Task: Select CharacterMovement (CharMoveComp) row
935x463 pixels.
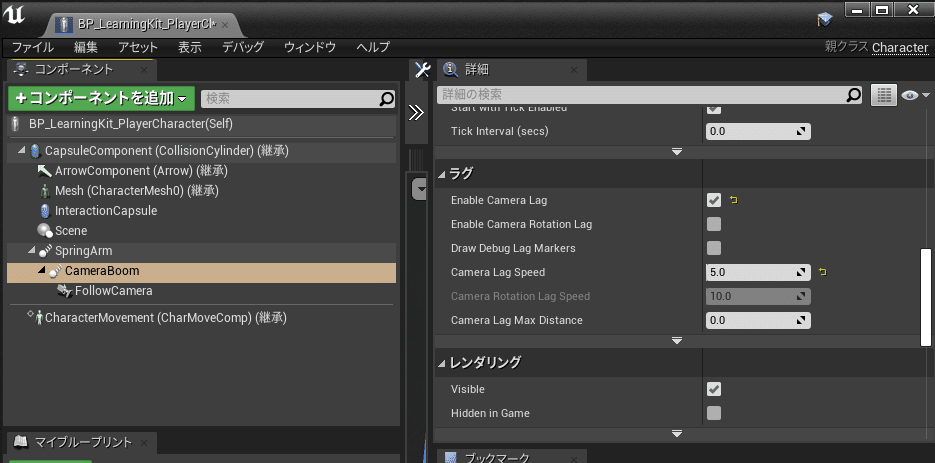Action: coord(202,317)
